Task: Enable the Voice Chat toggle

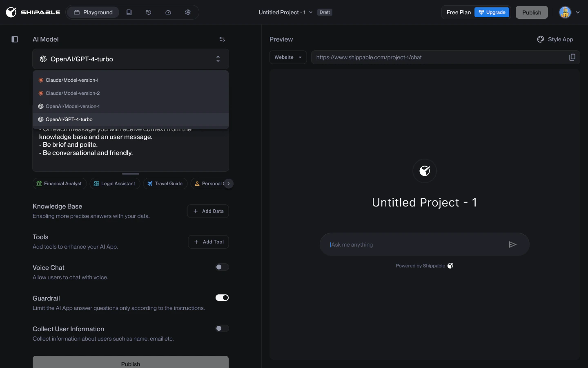Action: pos(222,267)
